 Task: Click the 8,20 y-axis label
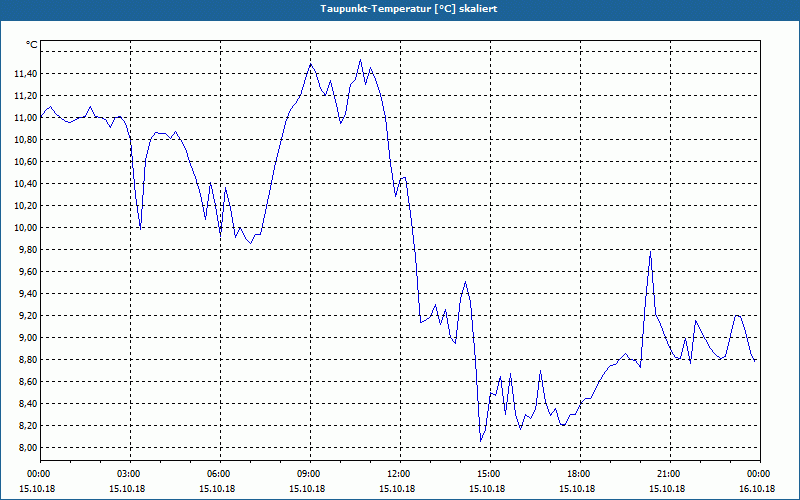tap(28, 426)
